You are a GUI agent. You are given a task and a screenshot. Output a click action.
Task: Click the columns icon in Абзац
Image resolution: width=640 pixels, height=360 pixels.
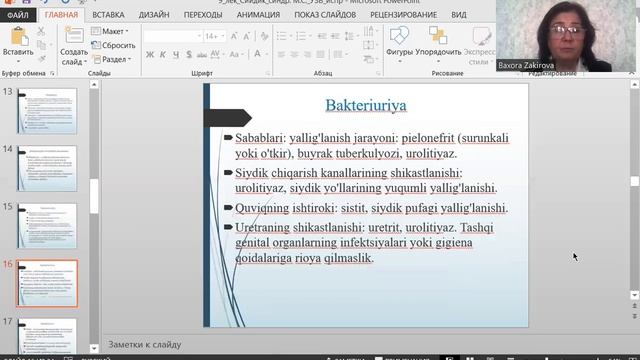point(338,54)
